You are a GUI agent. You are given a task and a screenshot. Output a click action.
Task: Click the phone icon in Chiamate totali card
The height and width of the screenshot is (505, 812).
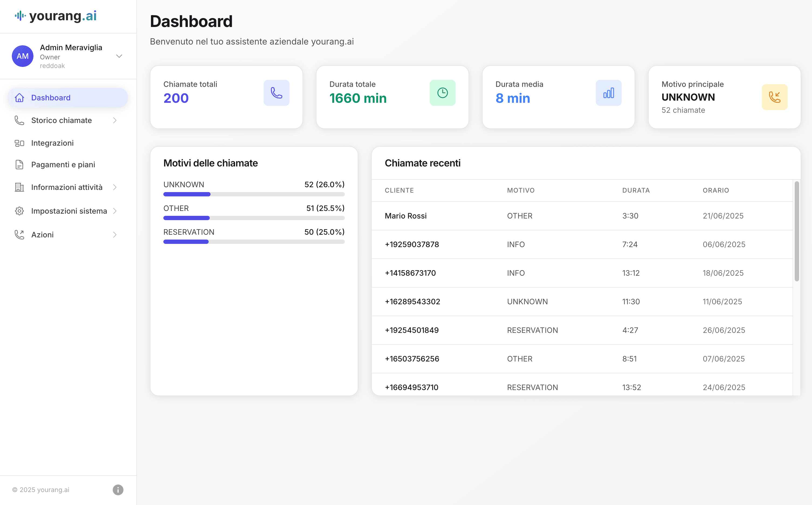tap(276, 93)
